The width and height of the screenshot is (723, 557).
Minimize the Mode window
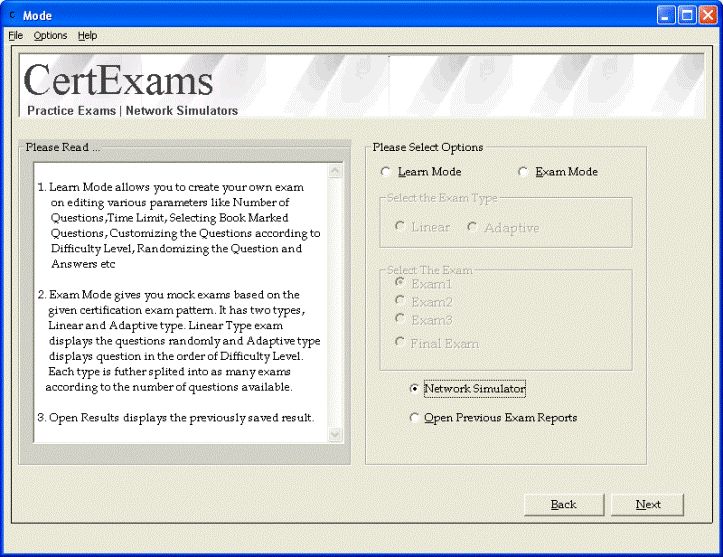[x=665, y=15]
